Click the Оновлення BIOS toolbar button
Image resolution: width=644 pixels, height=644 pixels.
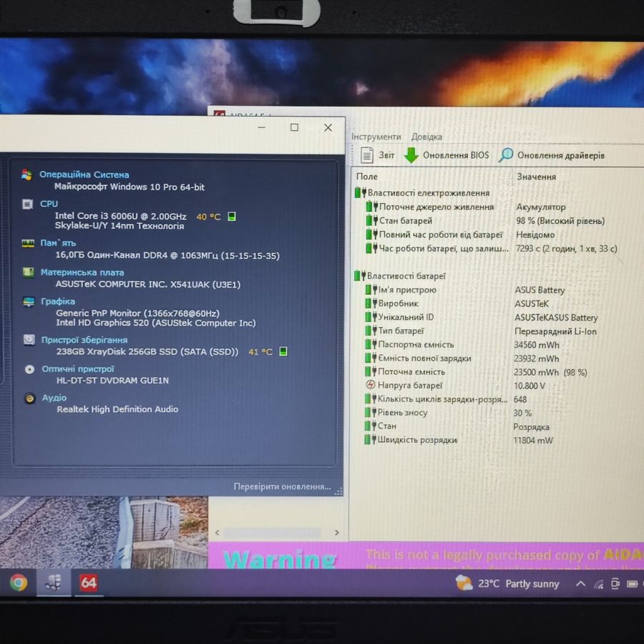(447, 155)
